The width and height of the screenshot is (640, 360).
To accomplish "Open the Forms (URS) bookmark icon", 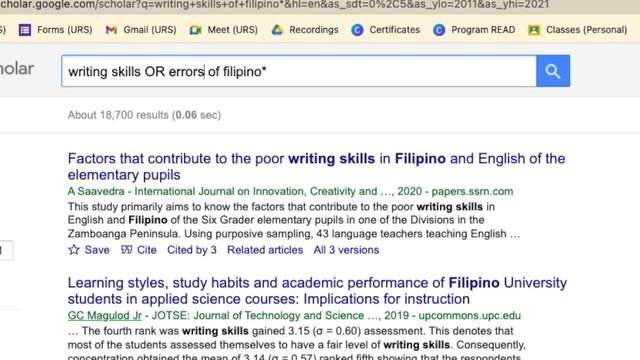I will point(25,30).
